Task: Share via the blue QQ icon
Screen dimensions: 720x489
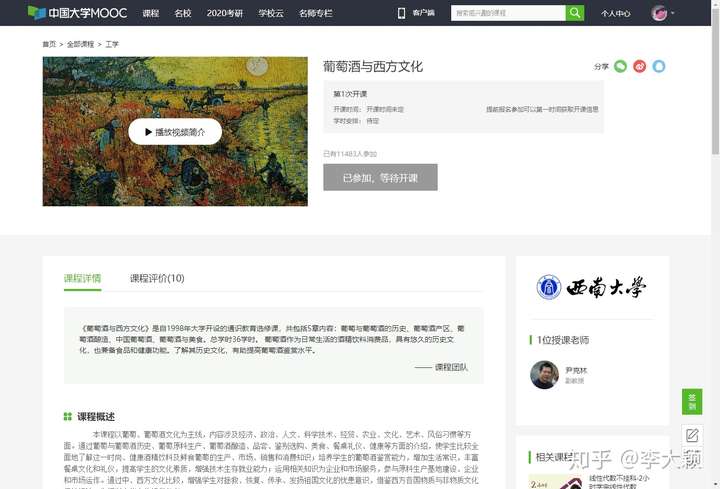Action: [659, 67]
